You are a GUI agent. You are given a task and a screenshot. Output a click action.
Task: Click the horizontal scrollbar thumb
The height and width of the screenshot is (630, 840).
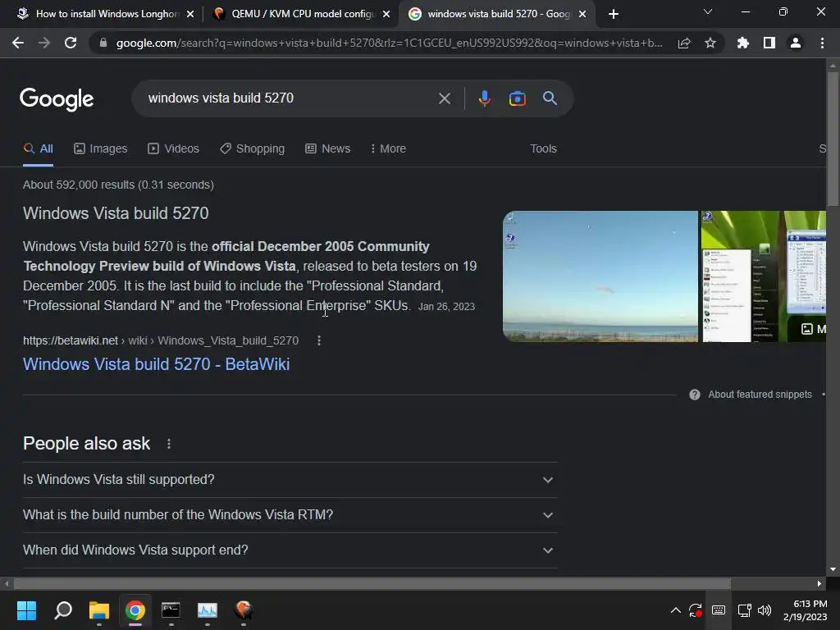click(x=372, y=583)
